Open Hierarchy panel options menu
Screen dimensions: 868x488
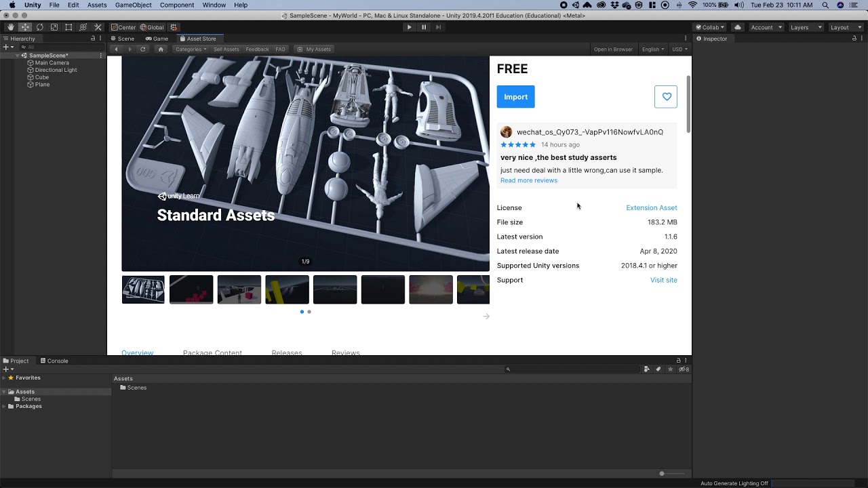[x=101, y=39]
